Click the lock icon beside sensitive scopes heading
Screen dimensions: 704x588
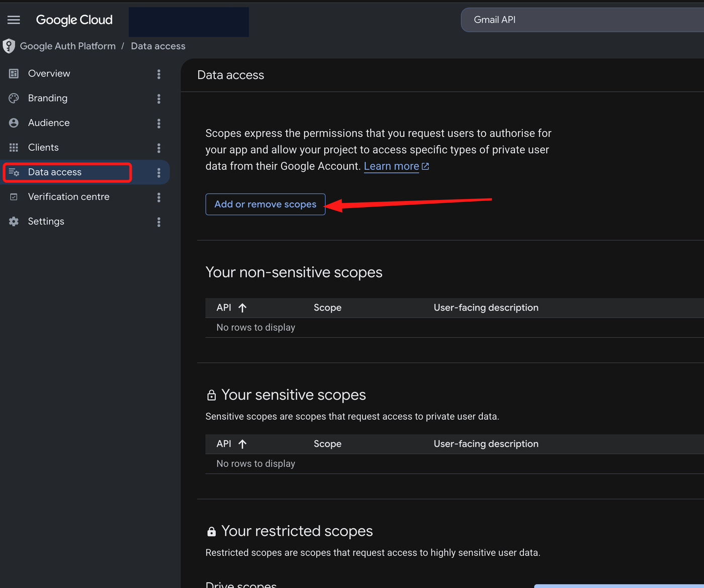click(212, 396)
